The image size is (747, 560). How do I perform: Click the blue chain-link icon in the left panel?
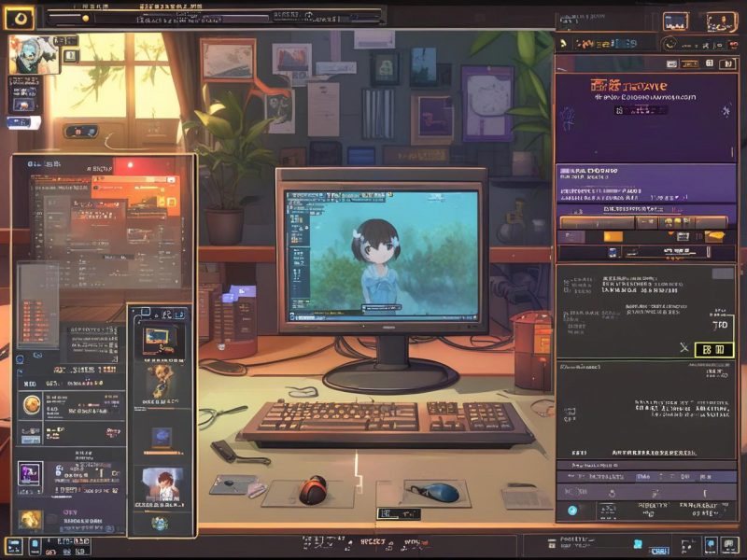(x=37, y=356)
